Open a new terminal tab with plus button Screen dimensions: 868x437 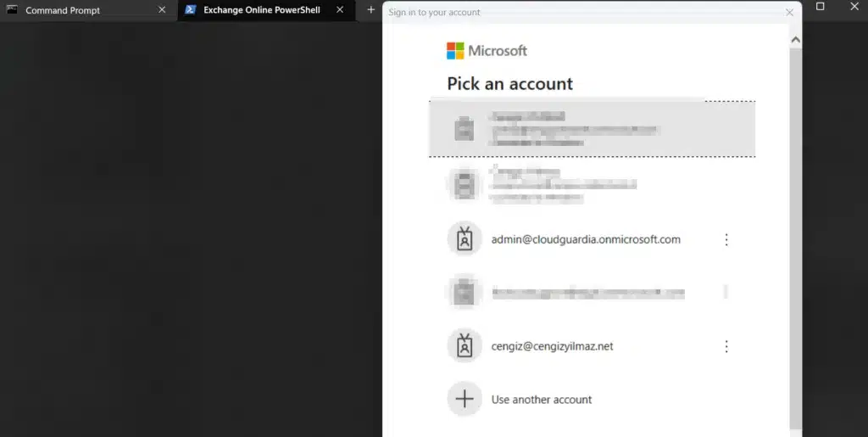click(370, 10)
